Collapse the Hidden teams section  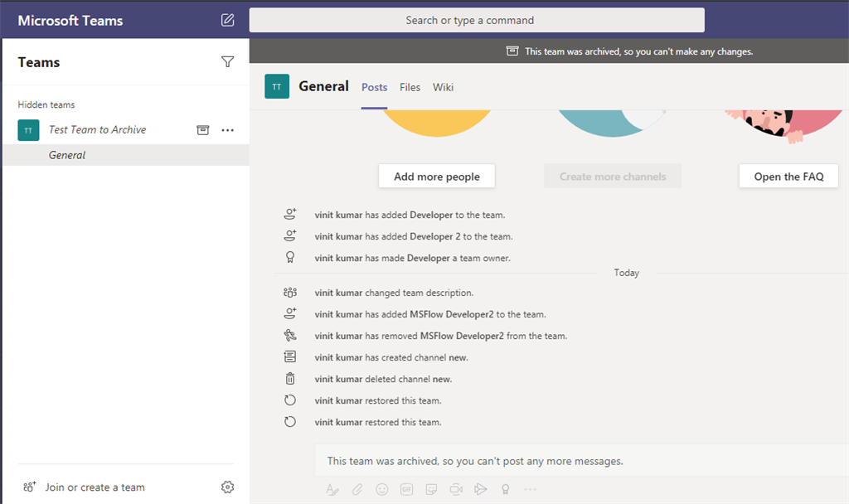[x=46, y=105]
